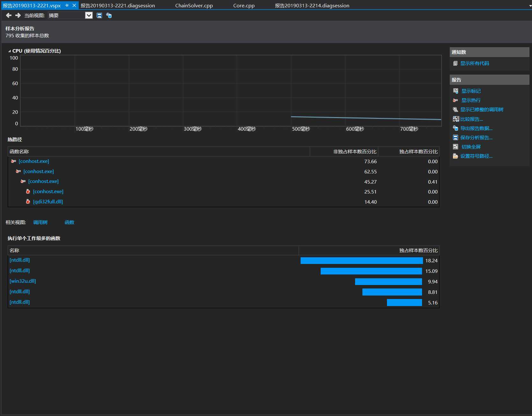This screenshot has width=532, height=416.
Task: Click the 切换全屏 icon
Action: tap(455, 147)
